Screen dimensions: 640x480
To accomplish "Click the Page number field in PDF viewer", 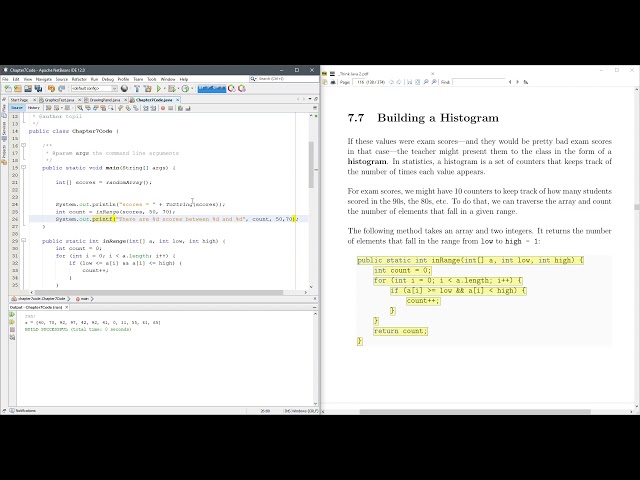I will (360, 82).
